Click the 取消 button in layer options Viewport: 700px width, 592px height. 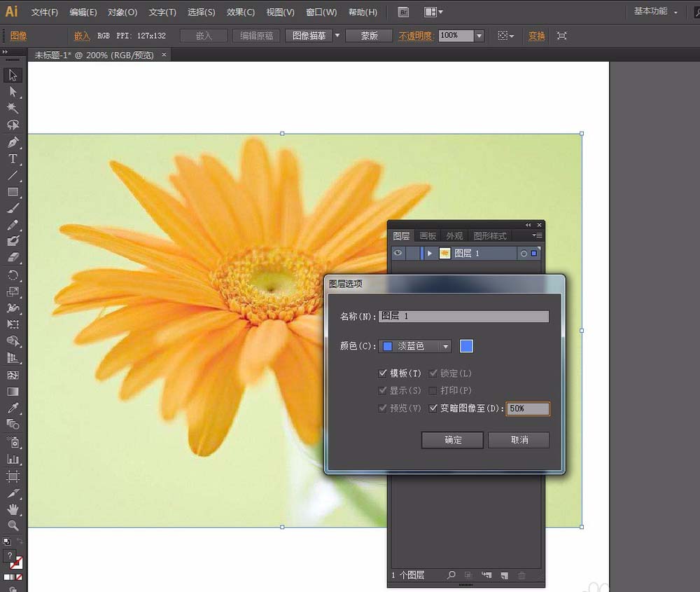519,440
